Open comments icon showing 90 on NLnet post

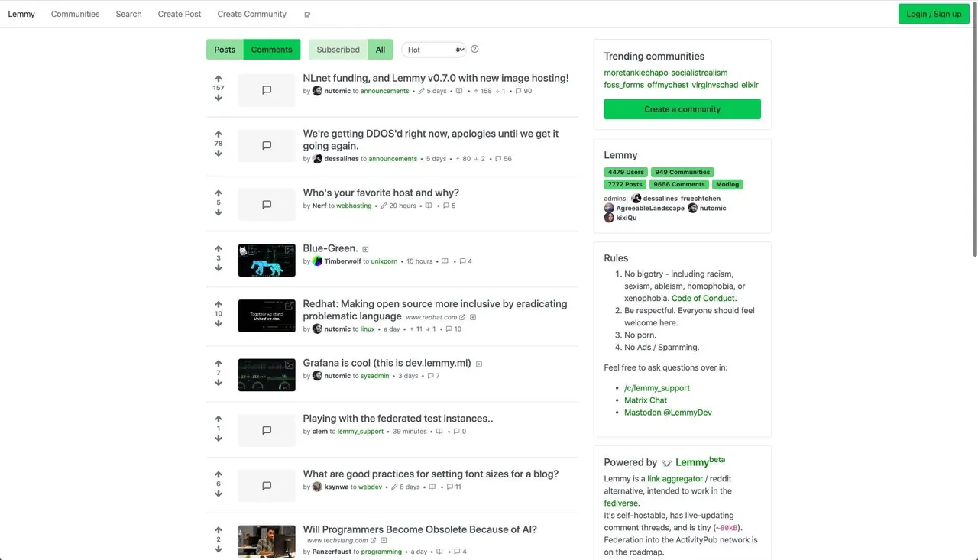tap(519, 91)
